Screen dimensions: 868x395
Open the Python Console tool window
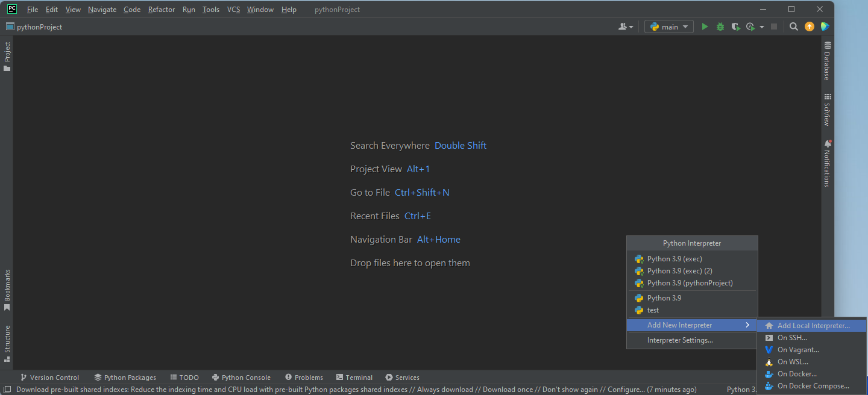tap(241, 378)
